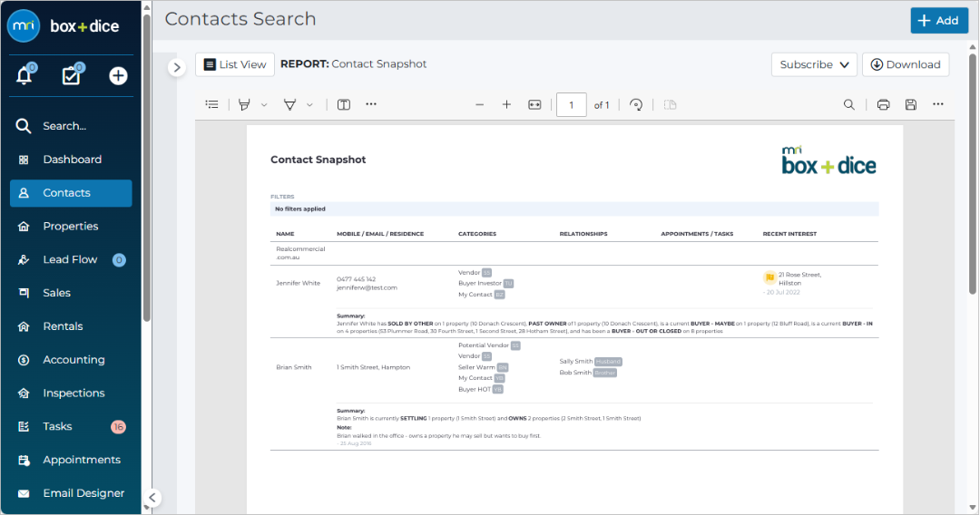
Task: Click the fit to width icon
Action: point(534,105)
